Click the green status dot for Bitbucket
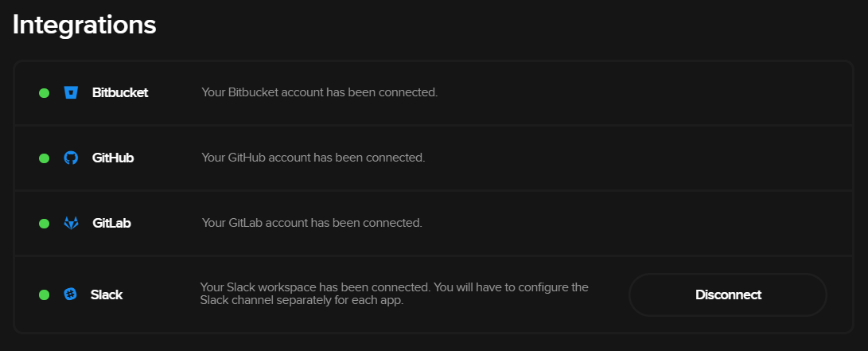 click(x=45, y=93)
